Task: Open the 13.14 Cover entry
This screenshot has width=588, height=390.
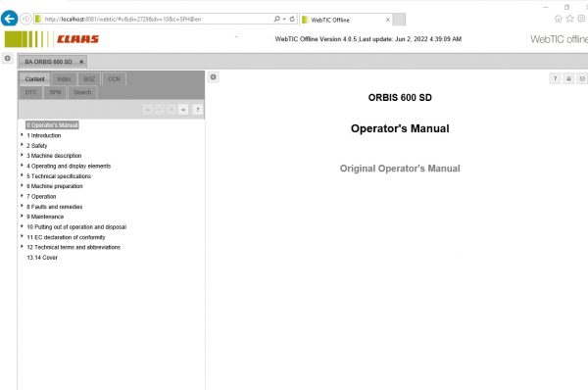Action: 42,258
